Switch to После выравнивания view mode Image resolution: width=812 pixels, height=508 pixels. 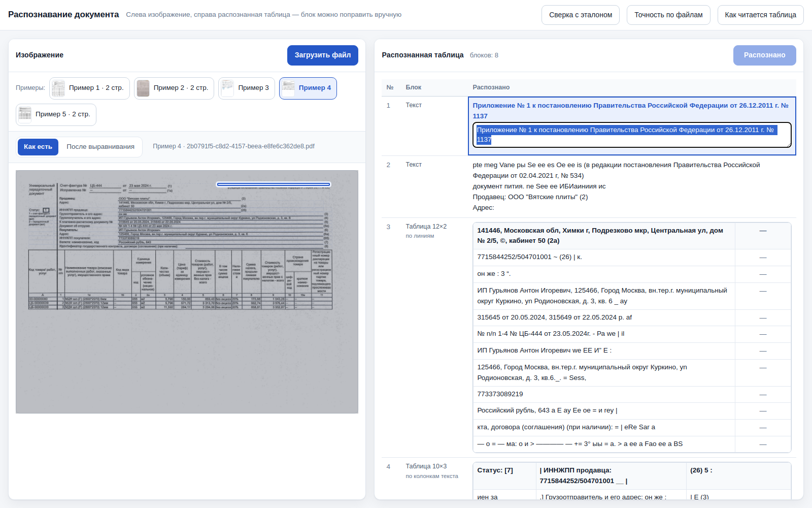click(100, 147)
